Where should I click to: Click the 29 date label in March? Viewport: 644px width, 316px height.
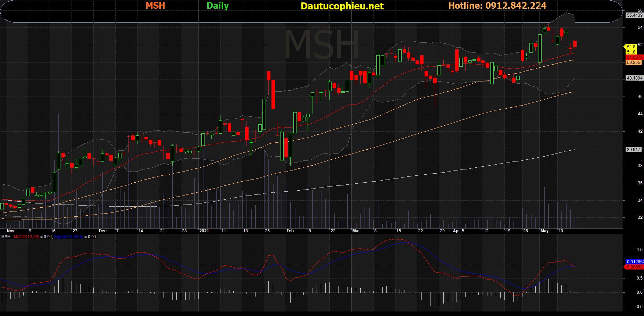pyautogui.click(x=442, y=231)
